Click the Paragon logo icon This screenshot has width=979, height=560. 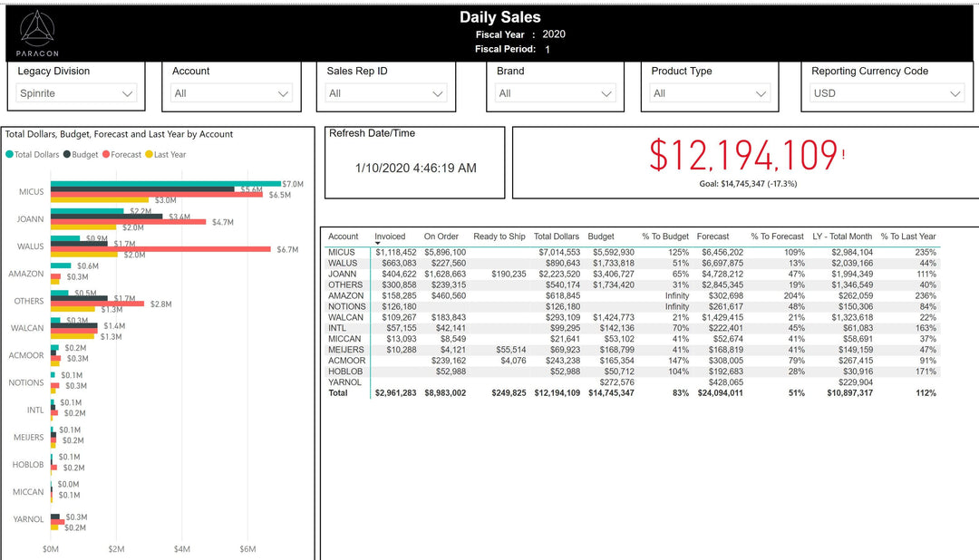click(x=36, y=29)
